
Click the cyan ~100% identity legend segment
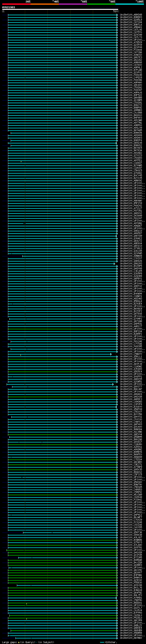pyautogui.click(x=130, y=4)
